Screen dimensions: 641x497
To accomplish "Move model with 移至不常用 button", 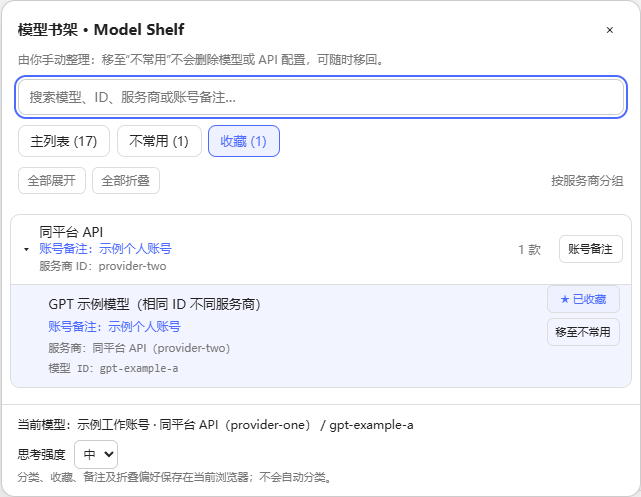I will [583, 332].
